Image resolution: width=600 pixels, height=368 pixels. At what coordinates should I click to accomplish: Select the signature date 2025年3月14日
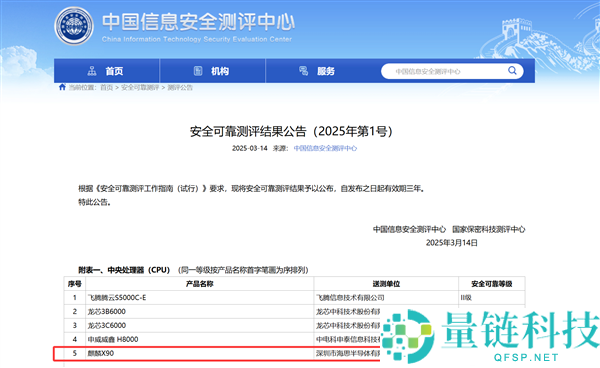tap(452, 243)
